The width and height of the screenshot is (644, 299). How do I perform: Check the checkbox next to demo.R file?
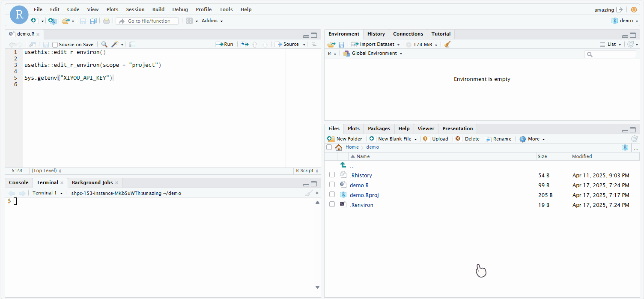point(332,185)
